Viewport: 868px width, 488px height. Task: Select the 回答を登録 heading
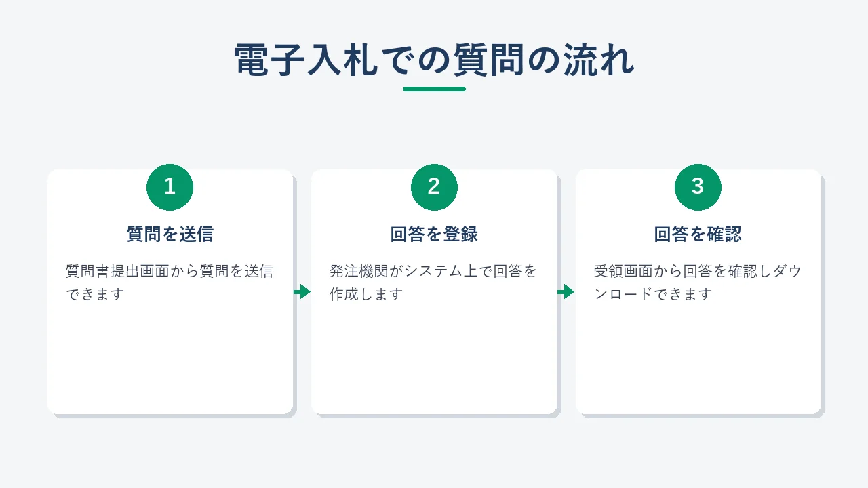pyautogui.click(x=434, y=235)
